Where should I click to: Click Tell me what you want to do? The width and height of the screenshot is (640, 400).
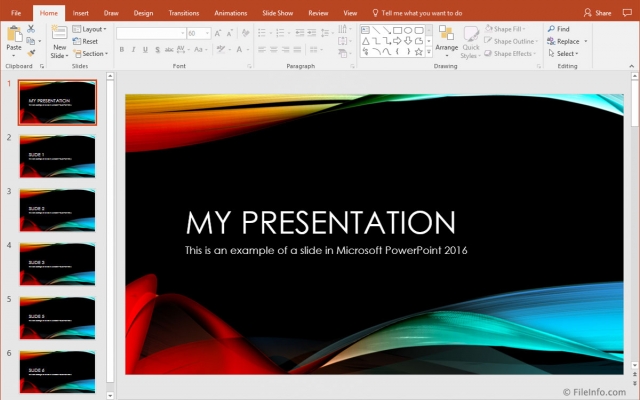pyautogui.click(x=417, y=13)
